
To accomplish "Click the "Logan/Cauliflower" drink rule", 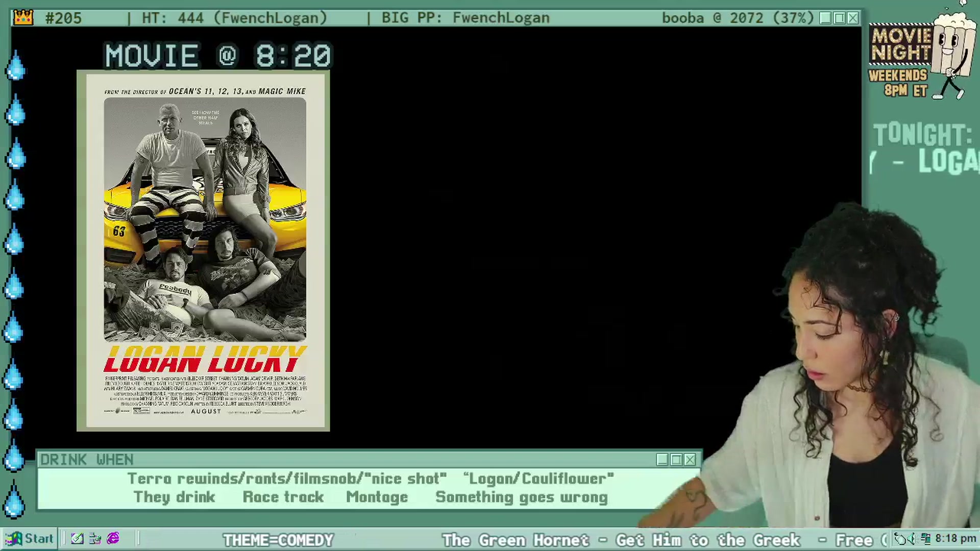I will click(538, 479).
